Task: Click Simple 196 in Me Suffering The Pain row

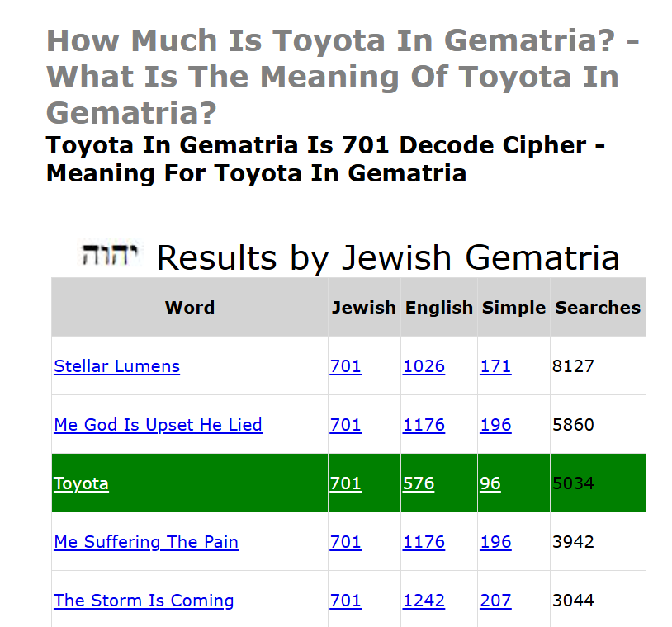Action: tap(495, 542)
